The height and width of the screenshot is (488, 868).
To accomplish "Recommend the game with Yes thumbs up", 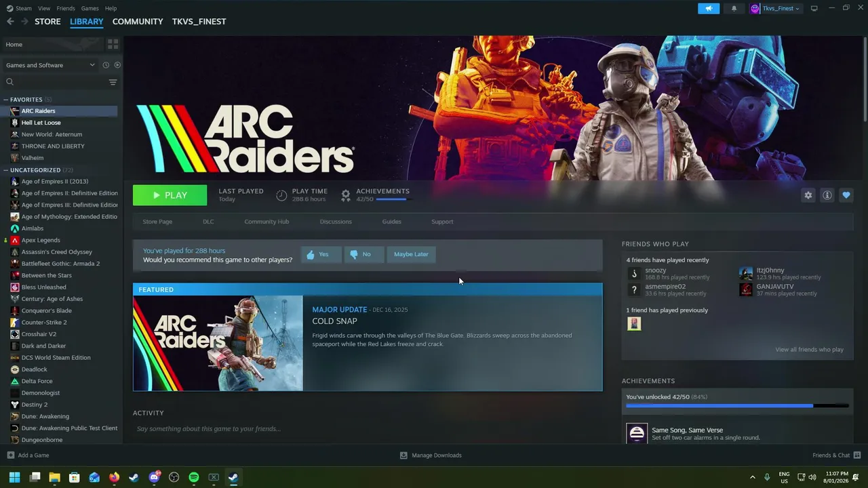I will (x=321, y=254).
